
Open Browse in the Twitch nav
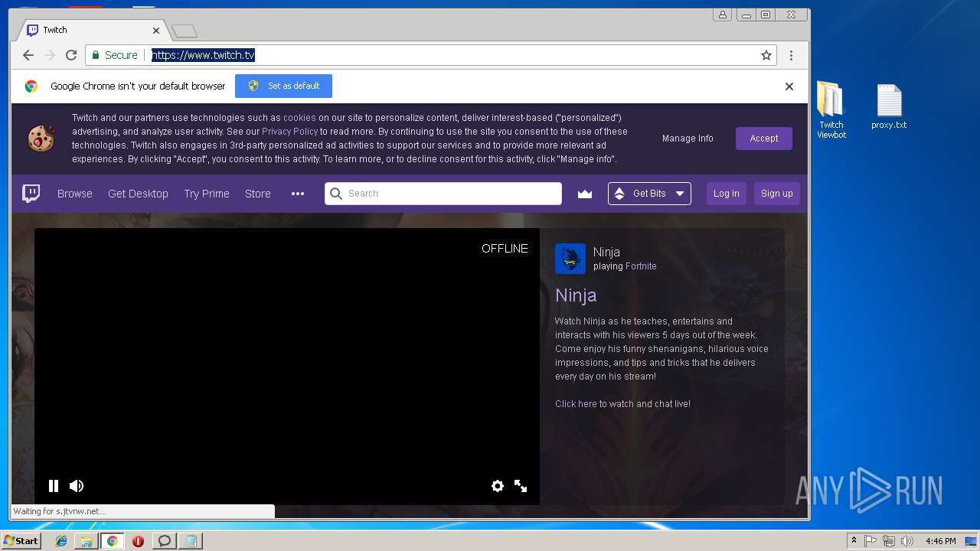click(75, 194)
